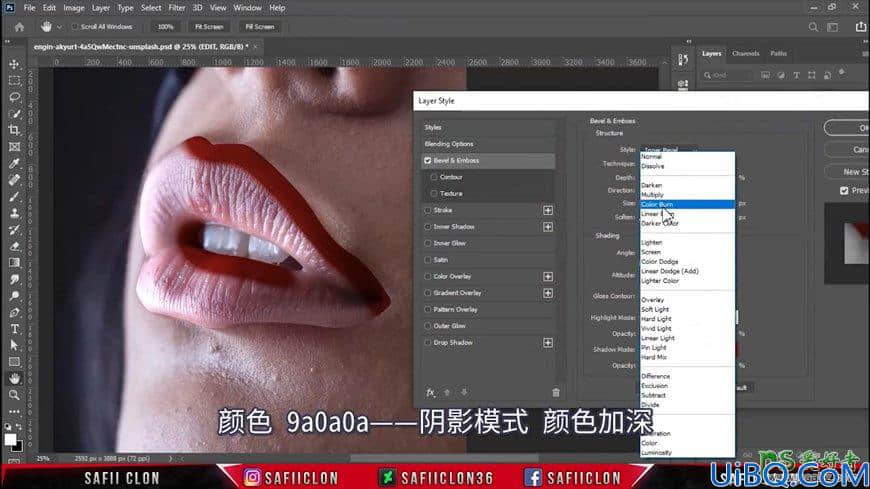Screen dimensions: 870x489
Task: Choose Linear Dodge (Add) blend mode
Action: click(687, 271)
